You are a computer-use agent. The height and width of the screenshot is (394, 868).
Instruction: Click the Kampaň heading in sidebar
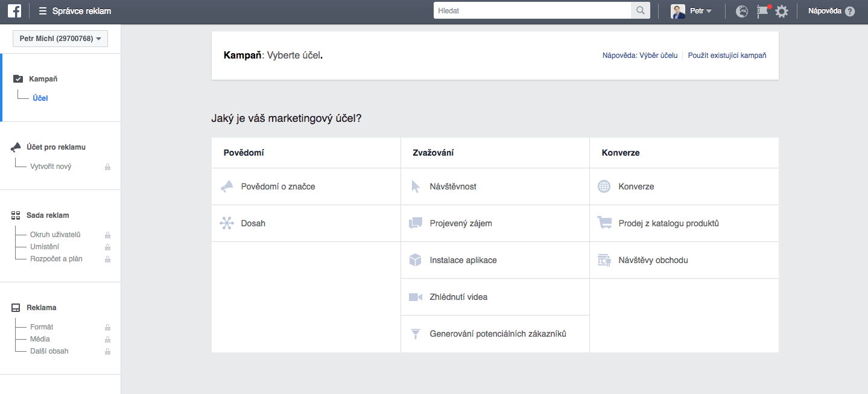pos(43,79)
